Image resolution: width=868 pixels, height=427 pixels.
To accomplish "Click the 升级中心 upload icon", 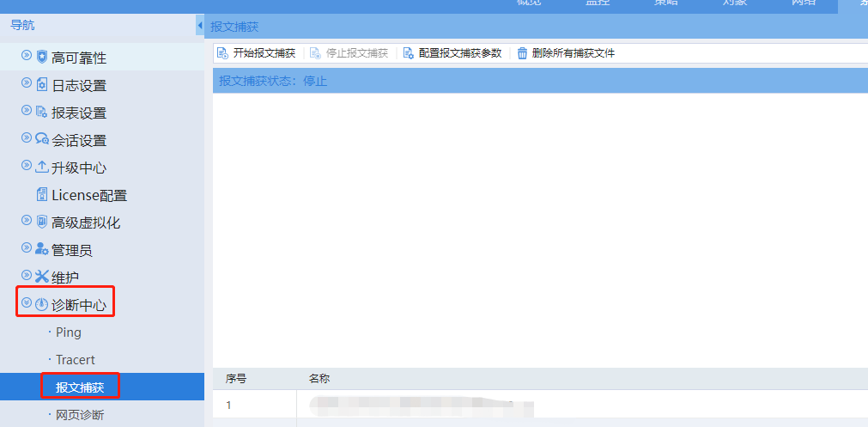I will click(42, 166).
